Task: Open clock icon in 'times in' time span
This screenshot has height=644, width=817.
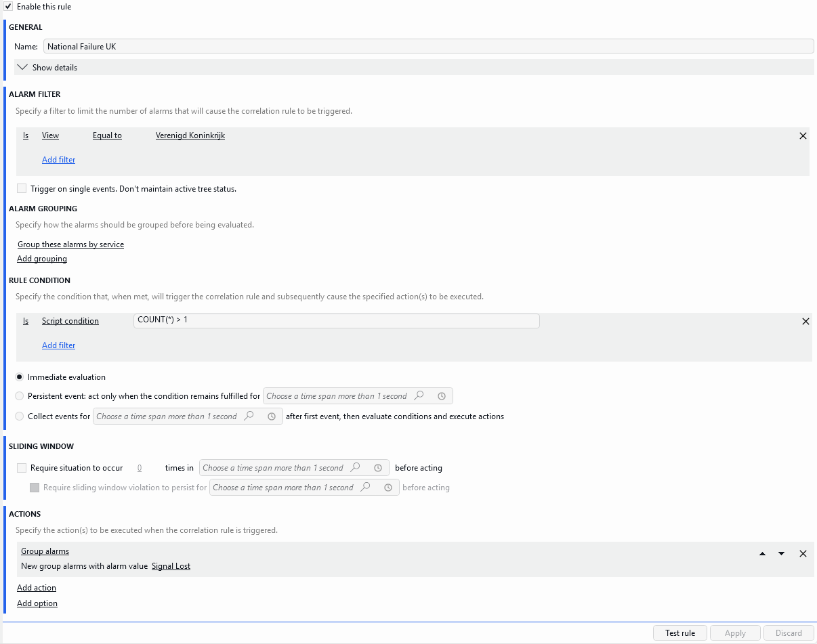Action: 378,468
